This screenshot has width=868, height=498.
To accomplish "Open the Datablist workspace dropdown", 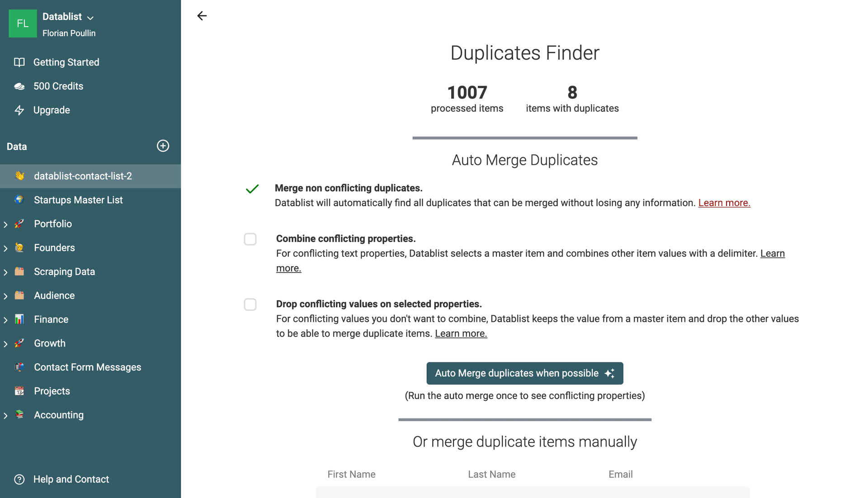I will coord(90,18).
